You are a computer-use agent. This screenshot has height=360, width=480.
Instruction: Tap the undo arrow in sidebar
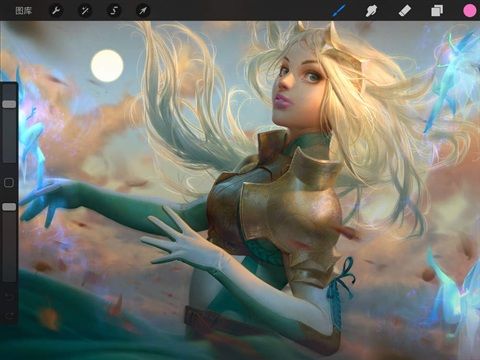click(x=9, y=296)
